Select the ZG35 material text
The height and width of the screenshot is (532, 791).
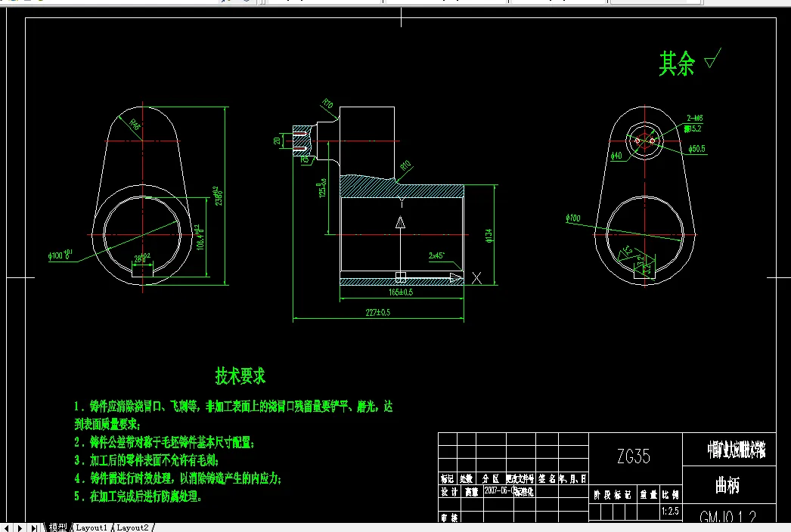coord(634,456)
